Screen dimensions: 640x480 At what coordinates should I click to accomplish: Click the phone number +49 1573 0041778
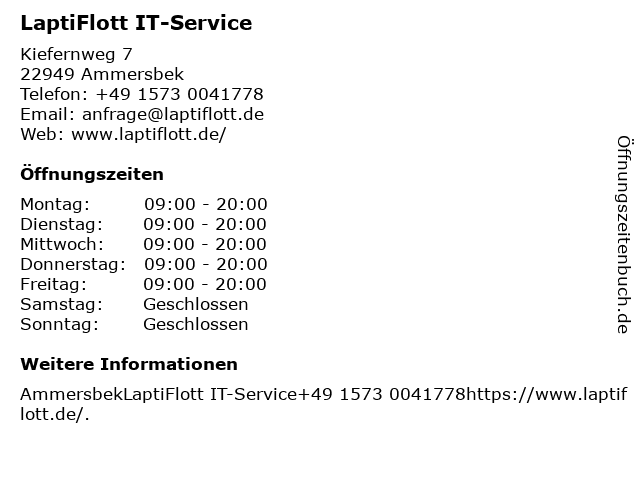180,94
